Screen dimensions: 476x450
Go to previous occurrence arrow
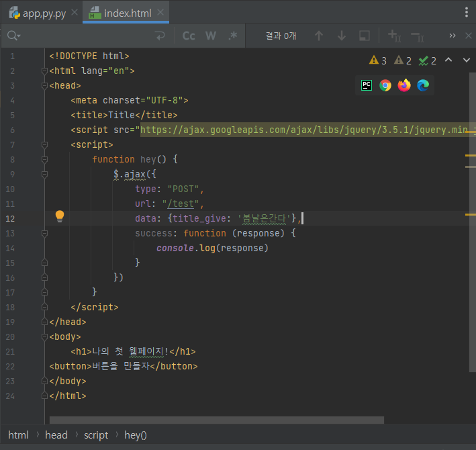point(318,36)
